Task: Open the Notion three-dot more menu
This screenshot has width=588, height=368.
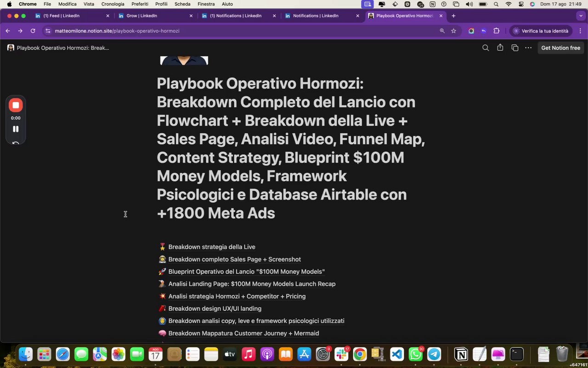Action: point(528,48)
